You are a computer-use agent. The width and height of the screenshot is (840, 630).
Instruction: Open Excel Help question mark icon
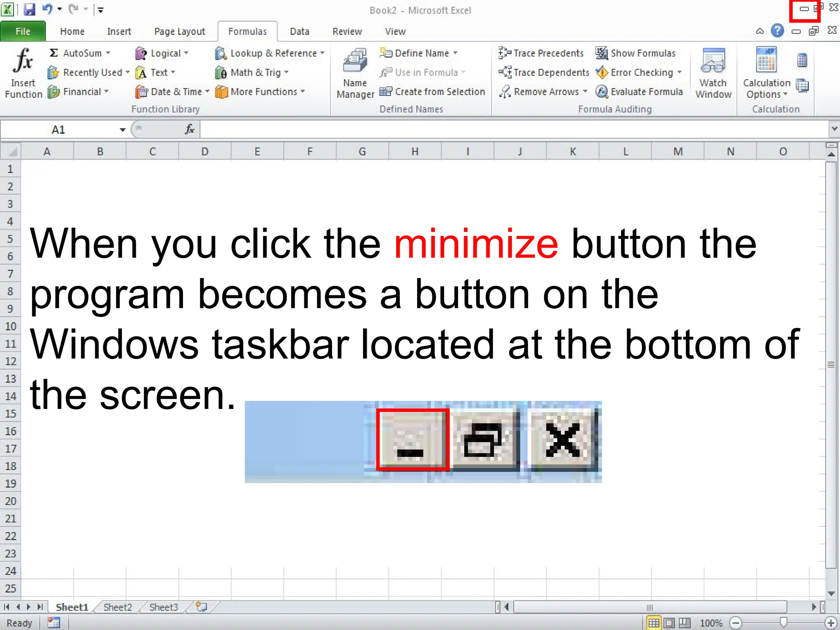pyautogui.click(x=777, y=31)
